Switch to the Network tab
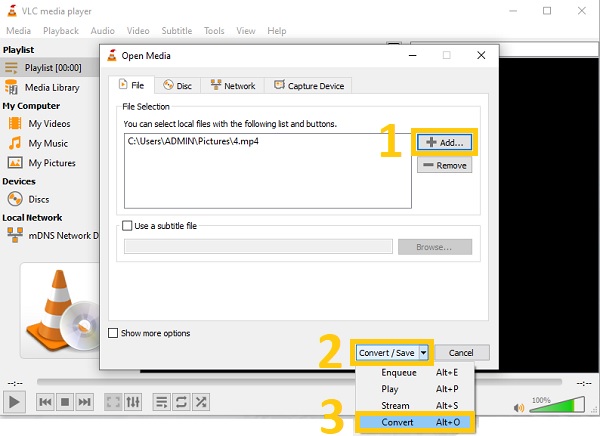Viewport: 600px width, 436px height. pyautogui.click(x=233, y=86)
